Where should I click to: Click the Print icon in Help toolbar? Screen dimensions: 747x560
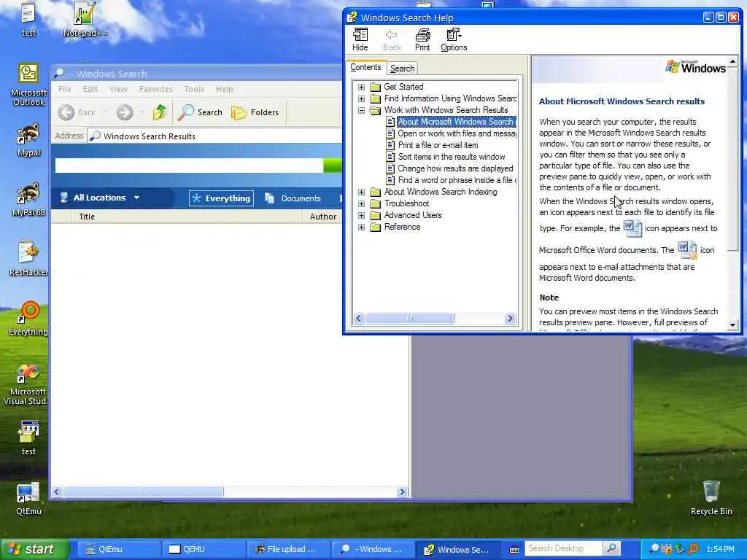coord(422,39)
